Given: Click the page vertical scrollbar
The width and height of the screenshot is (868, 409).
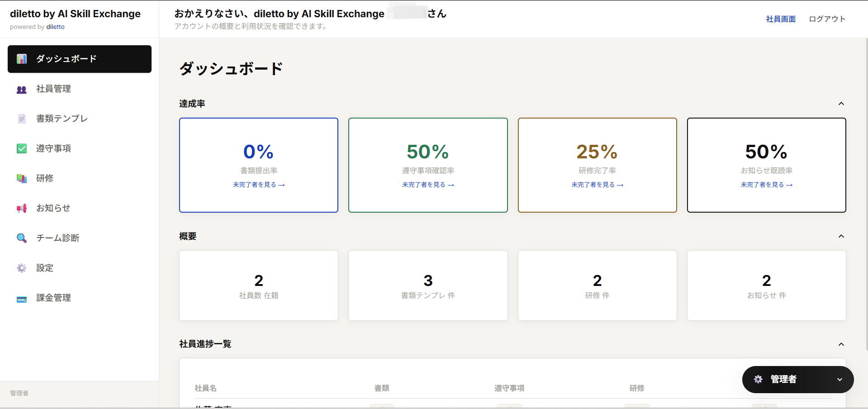Looking at the screenshot, I should pyautogui.click(x=866, y=195).
